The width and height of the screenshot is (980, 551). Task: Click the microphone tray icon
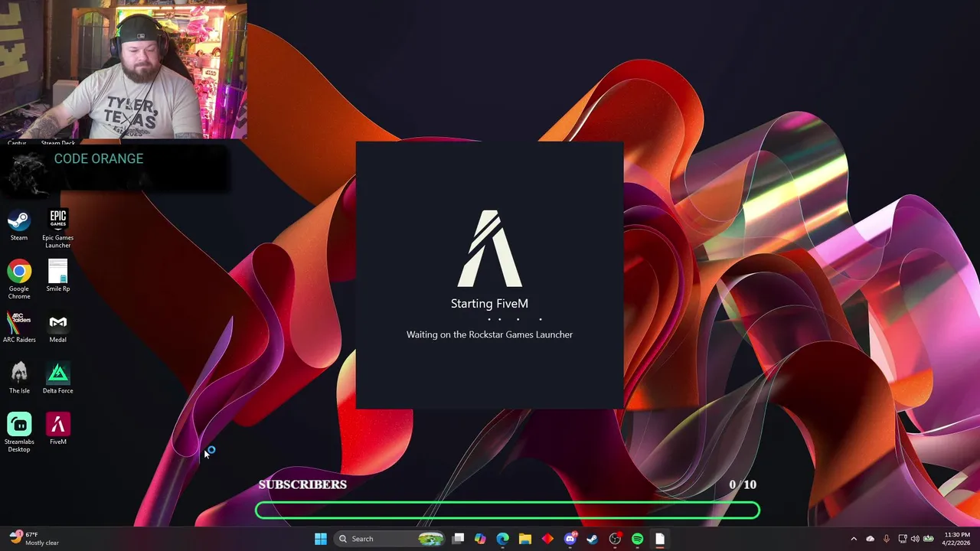(x=887, y=539)
